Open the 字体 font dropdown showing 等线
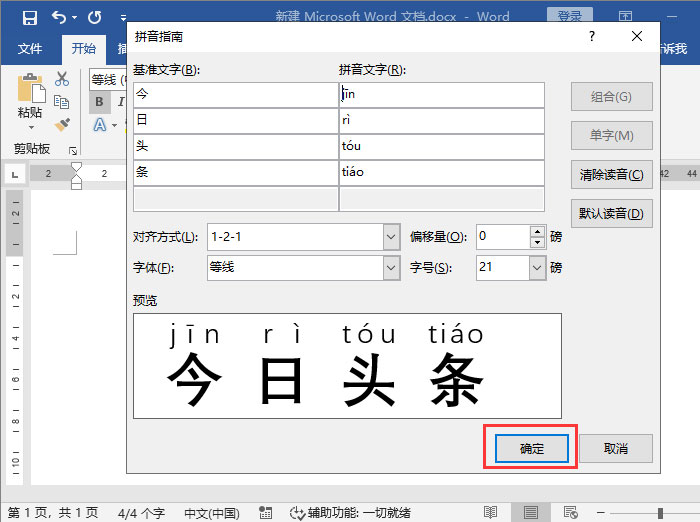This screenshot has width=700, height=522. point(391,267)
